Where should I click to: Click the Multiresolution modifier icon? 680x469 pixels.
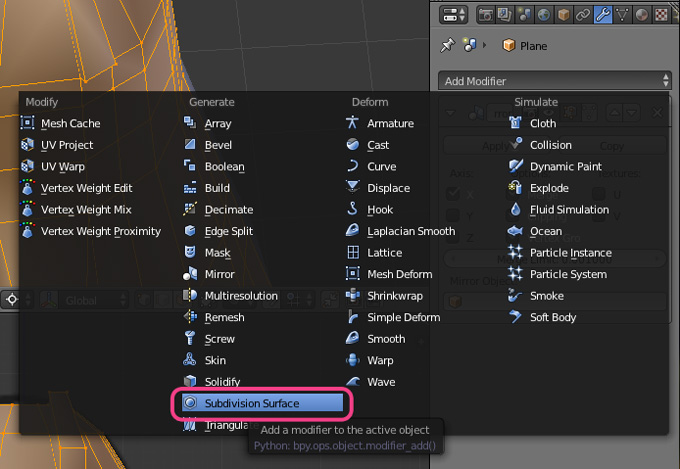click(190, 295)
